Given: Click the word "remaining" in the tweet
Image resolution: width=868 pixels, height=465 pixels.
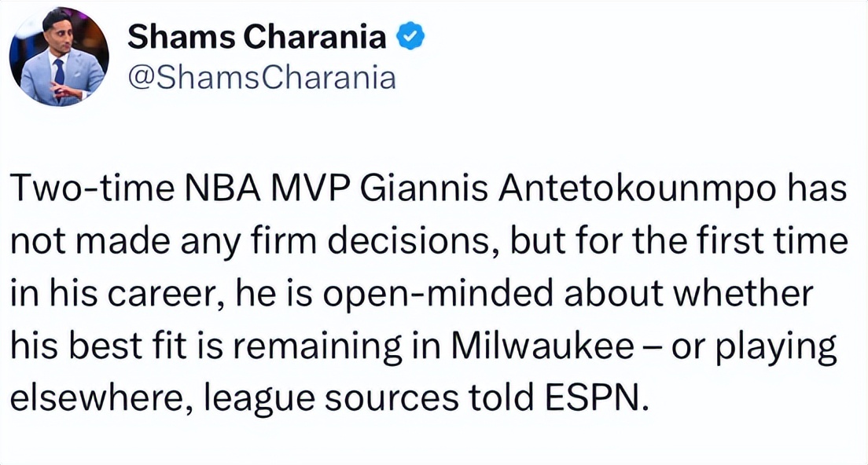Looking at the screenshot, I should 318,346.
